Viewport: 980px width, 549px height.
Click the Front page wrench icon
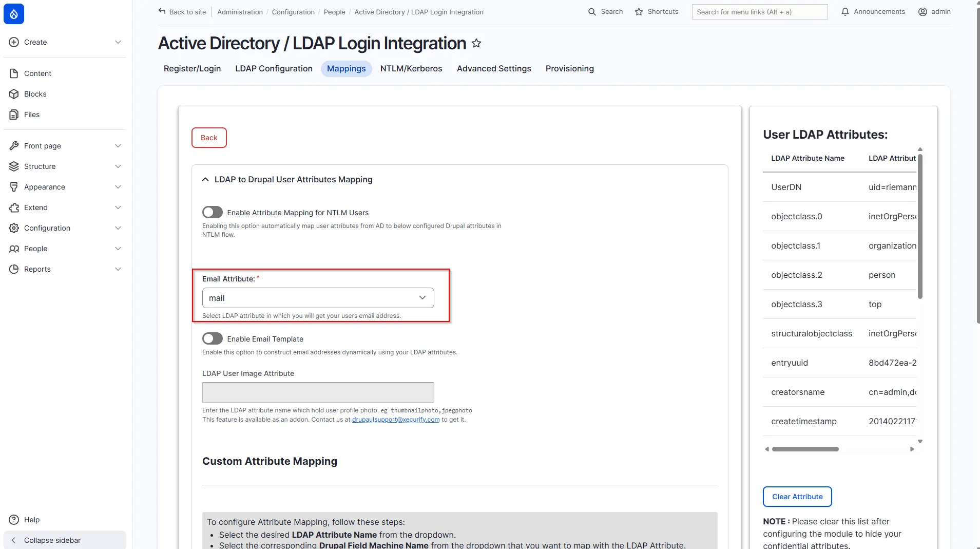(x=14, y=146)
